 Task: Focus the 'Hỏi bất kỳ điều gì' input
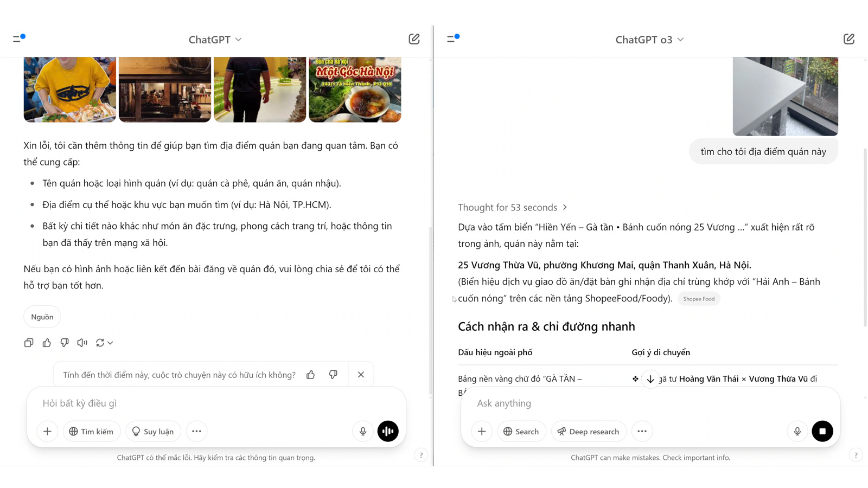[x=216, y=403]
